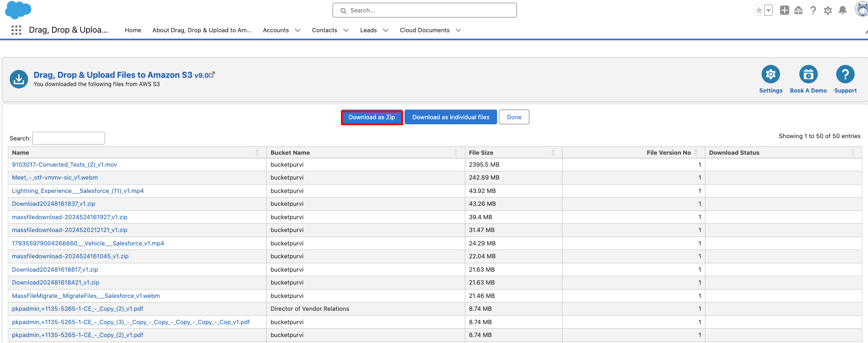Open 179355979004266660__Vehicle__Salesforce_v1.mp4 link
868x343 pixels.
coord(88,244)
